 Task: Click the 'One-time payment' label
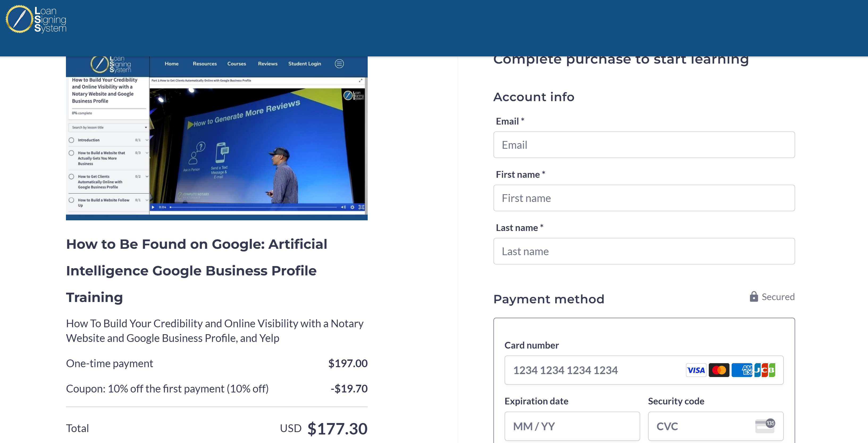110,363
